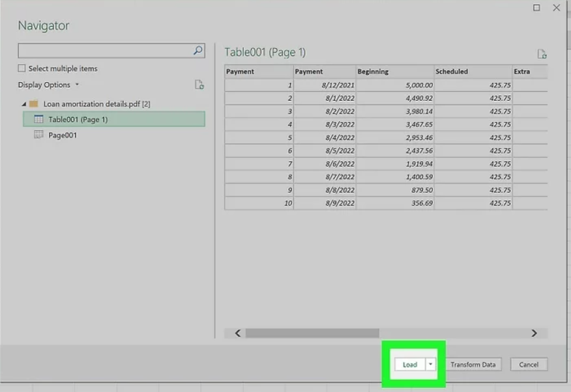Click the folder icon for Loan amortization details.pdf
Image resolution: width=571 pixels, height=392 pixels.
coord(36,104)
